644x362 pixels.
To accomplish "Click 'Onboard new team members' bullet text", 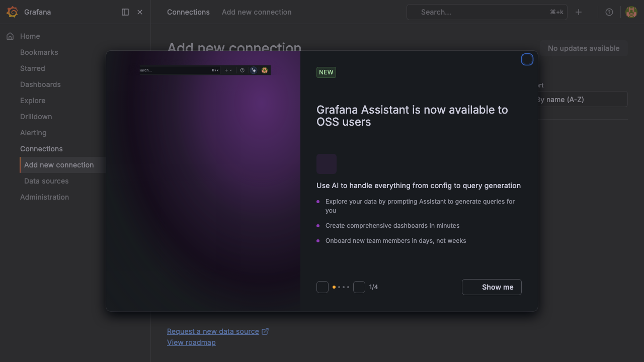I will [396, 241].
